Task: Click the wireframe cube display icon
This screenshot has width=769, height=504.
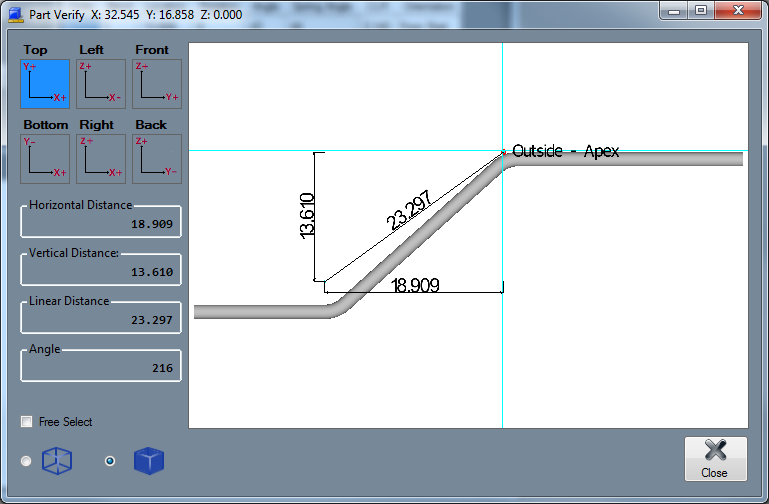Action: click(57, 461)
